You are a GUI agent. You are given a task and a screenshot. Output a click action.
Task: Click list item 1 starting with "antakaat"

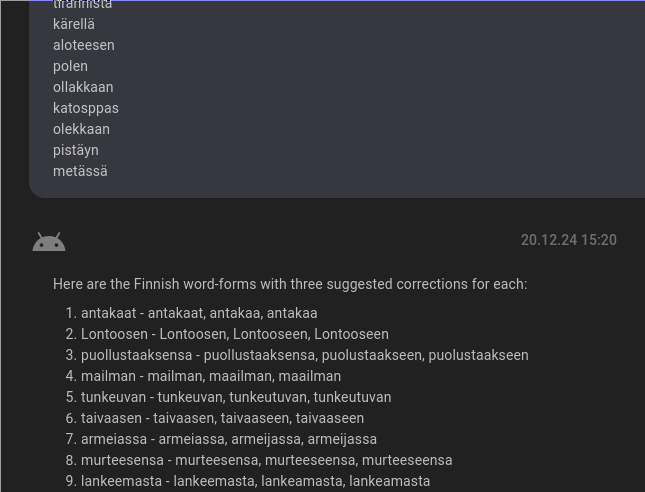tap(199, 313)
